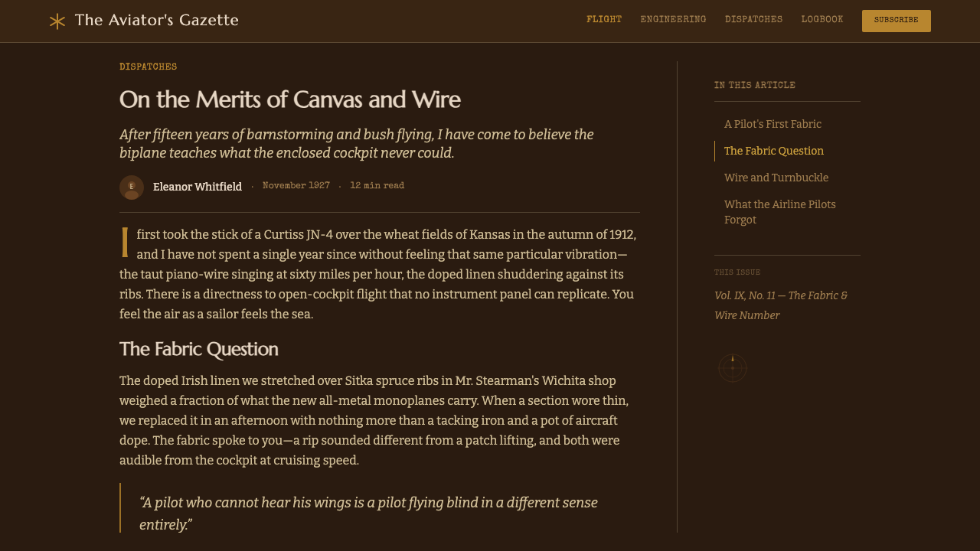Click the Dispatches category label above headline
Viewport: 980px width, 551px height.
pos(149,67)
